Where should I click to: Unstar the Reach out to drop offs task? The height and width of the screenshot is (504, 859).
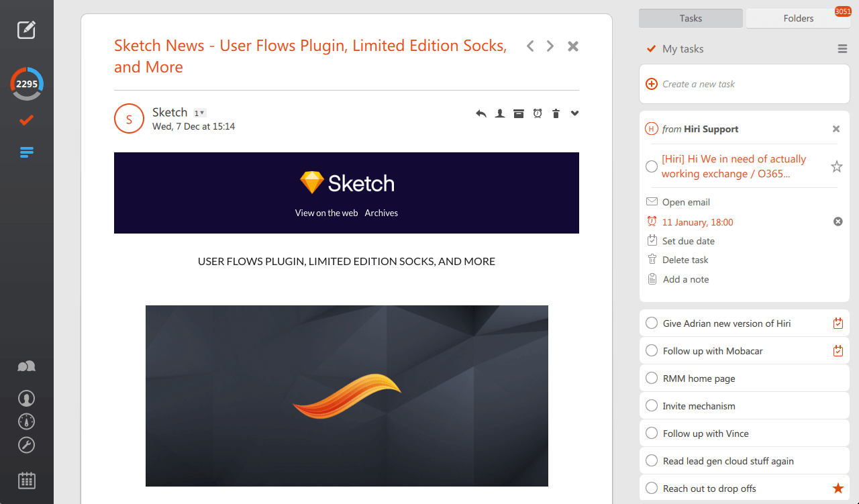pyautogui.click(x=838, y=489)
